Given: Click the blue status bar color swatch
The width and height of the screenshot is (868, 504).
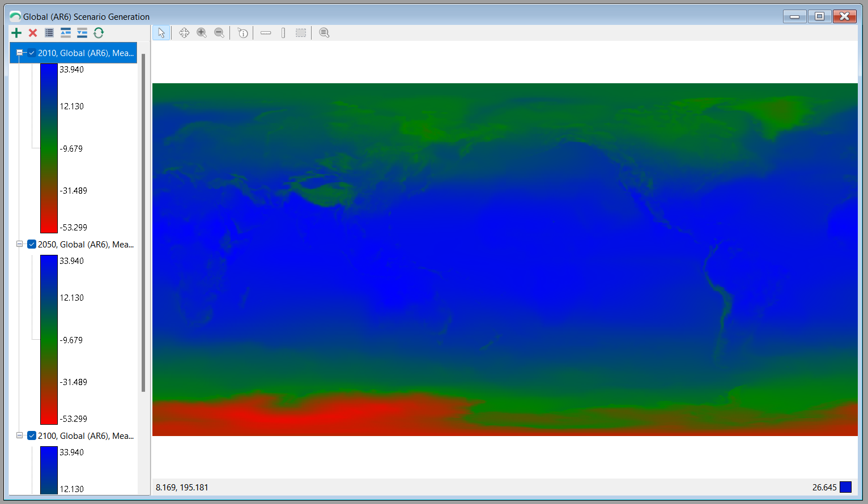Looking at the screenshot, I should point(845,487).
